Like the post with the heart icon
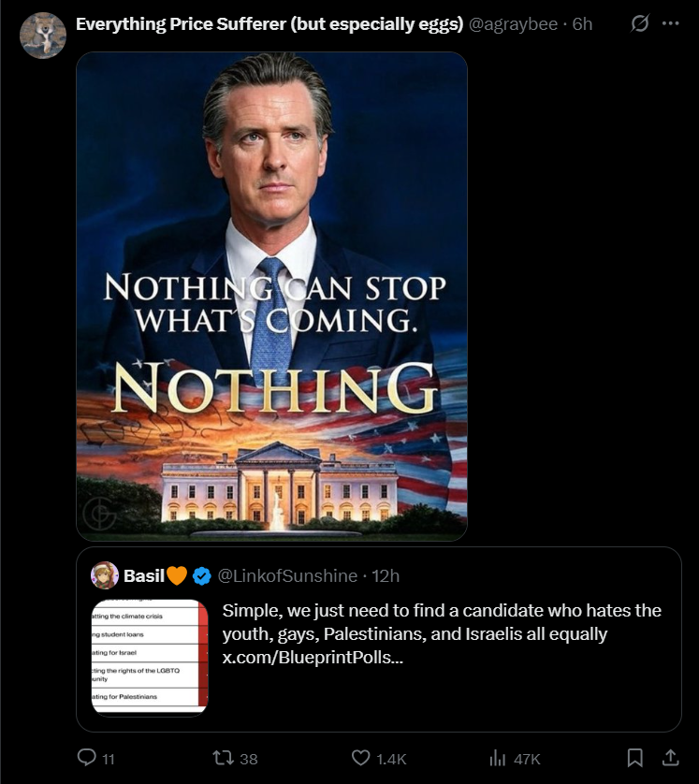This screenshot has width=699, height=784. 360,758
